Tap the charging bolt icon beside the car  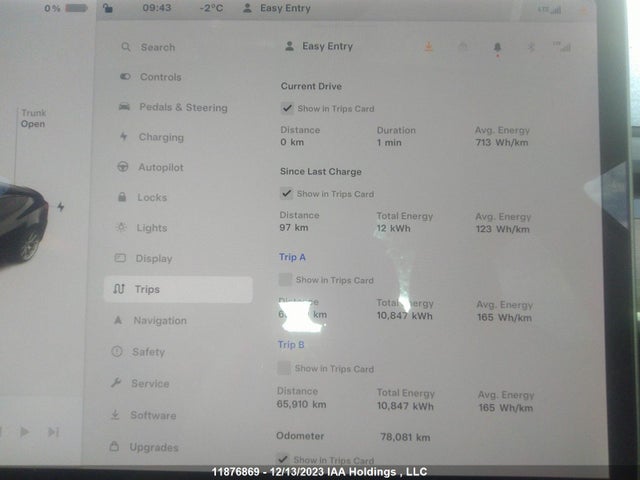(61, 207)
